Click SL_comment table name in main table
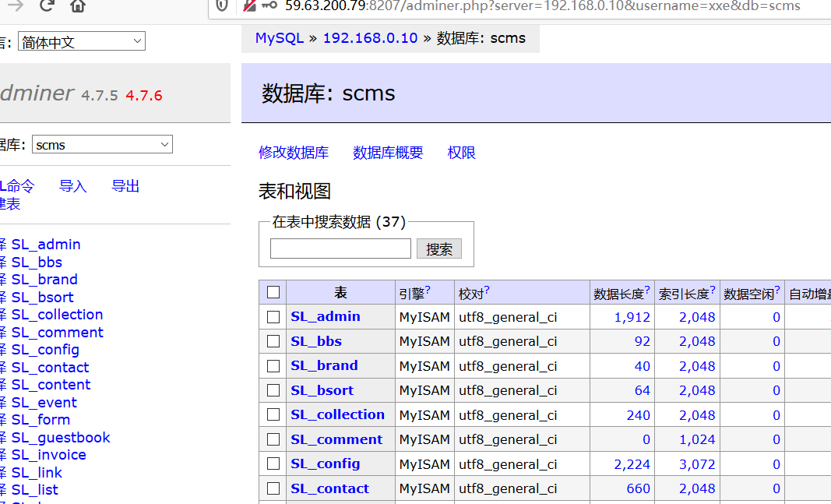Image resolution: width=831 pixels, height=504 pixels. coord(336,439)
